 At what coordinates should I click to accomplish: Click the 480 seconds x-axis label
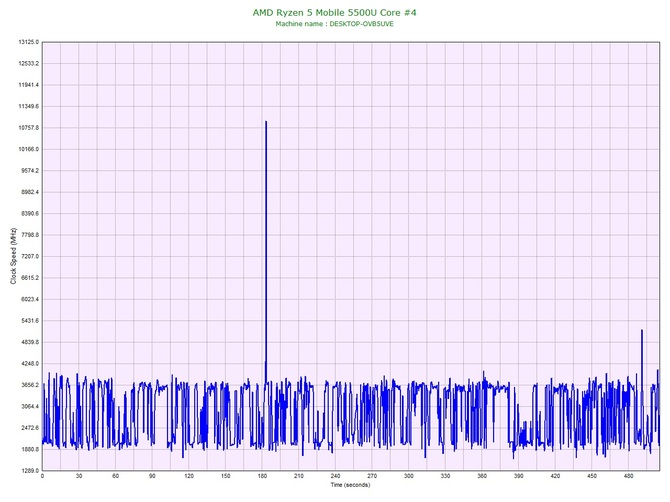tap(629, 476)
